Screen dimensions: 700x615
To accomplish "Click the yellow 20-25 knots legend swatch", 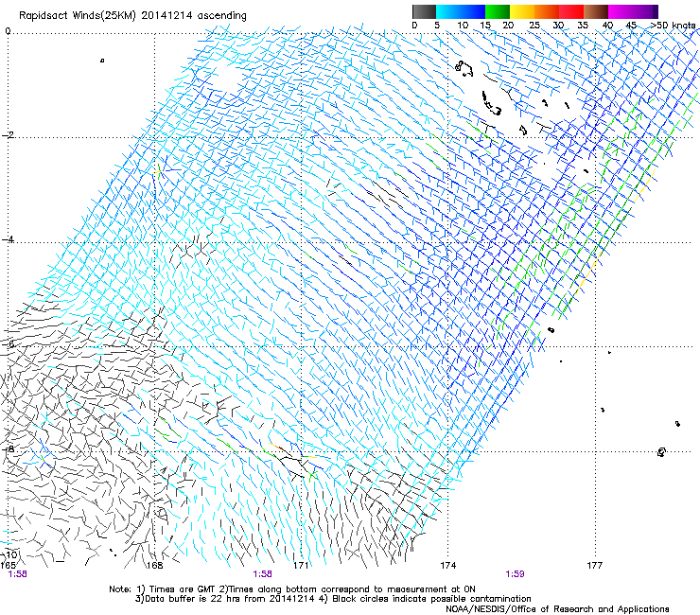I will coord(522,11).
